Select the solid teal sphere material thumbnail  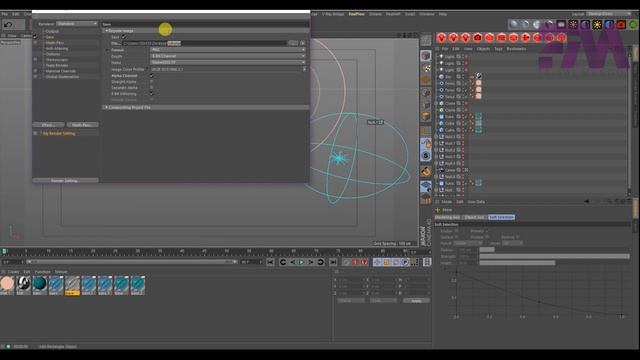40,284
